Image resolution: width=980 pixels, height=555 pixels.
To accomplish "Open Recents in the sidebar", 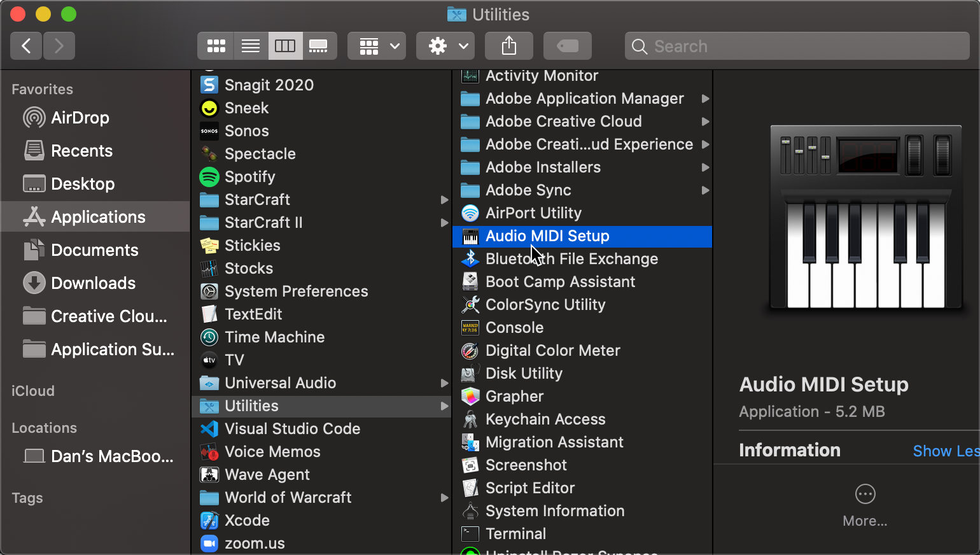I will click(x=95, y=151).
